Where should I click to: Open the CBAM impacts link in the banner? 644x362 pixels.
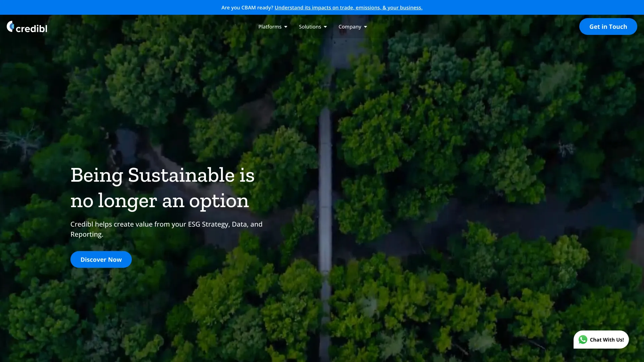click(x=348, y=7)
